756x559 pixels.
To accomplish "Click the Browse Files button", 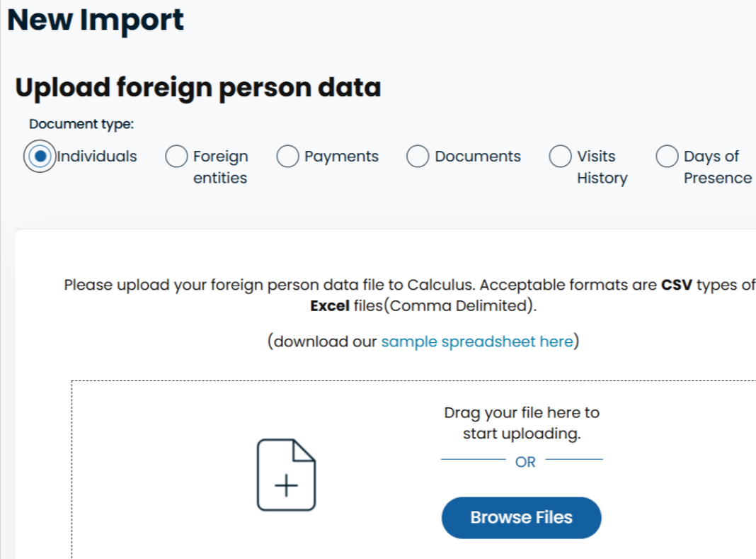I will [x=521, y=518].
